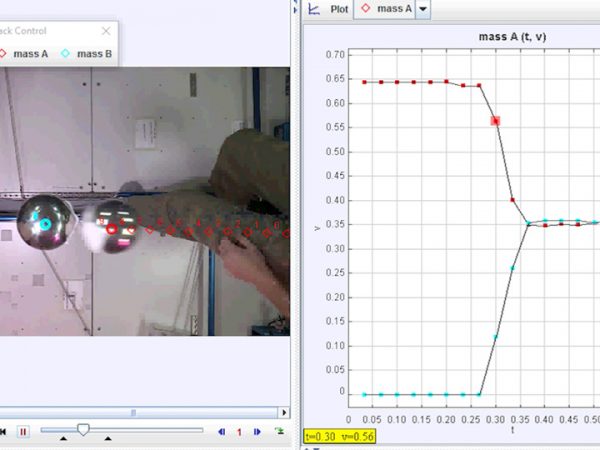
Task: Click the cyan diamond icon beside mass B
Action: (x=65, y=54)
